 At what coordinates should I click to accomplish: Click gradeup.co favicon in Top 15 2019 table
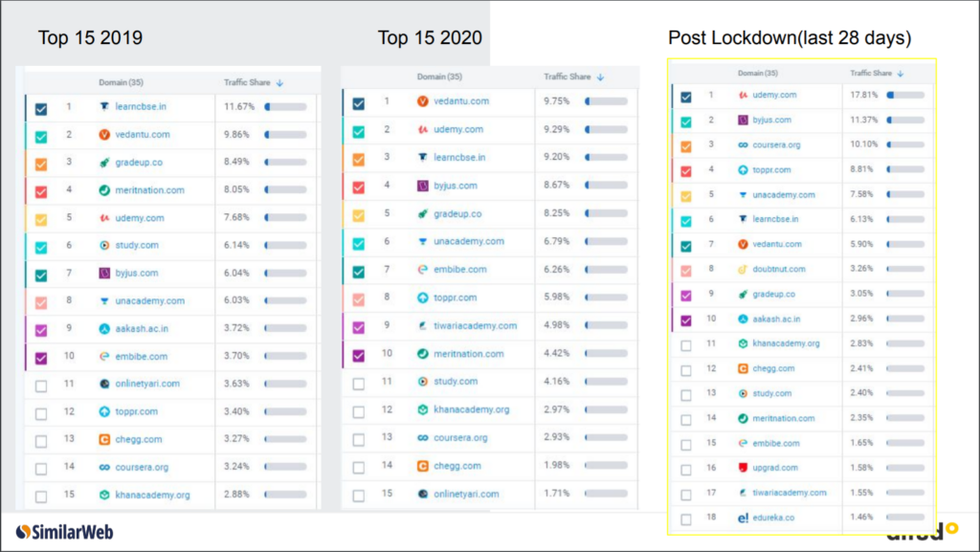tap(104, 163)
